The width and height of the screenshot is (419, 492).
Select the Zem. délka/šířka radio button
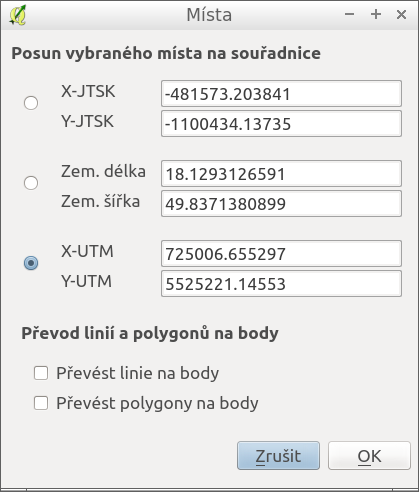point(31,183)
